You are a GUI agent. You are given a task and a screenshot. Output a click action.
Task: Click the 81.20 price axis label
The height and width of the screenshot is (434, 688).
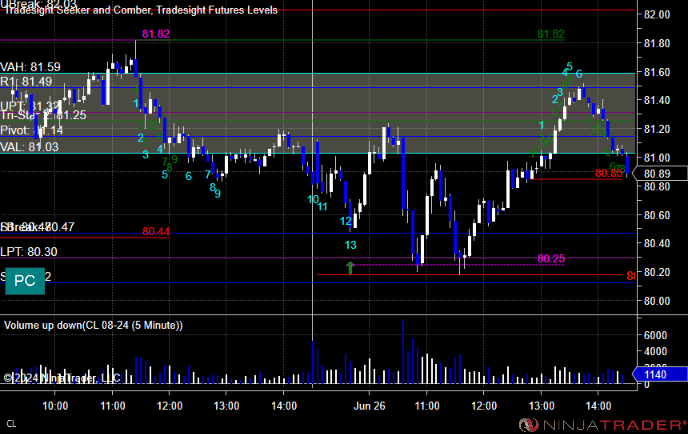657,129
